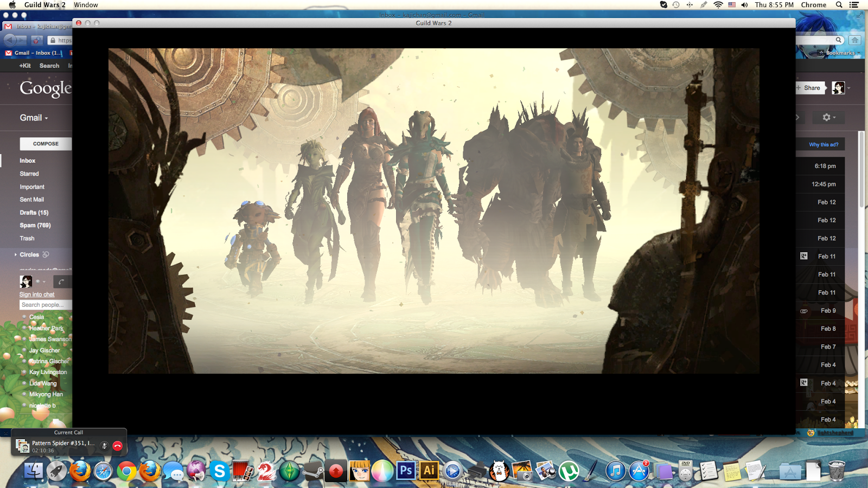868x488 pixels.
Task: Launch Steam from the Dock
Action: pyautogui.click(x=312, y=471)
